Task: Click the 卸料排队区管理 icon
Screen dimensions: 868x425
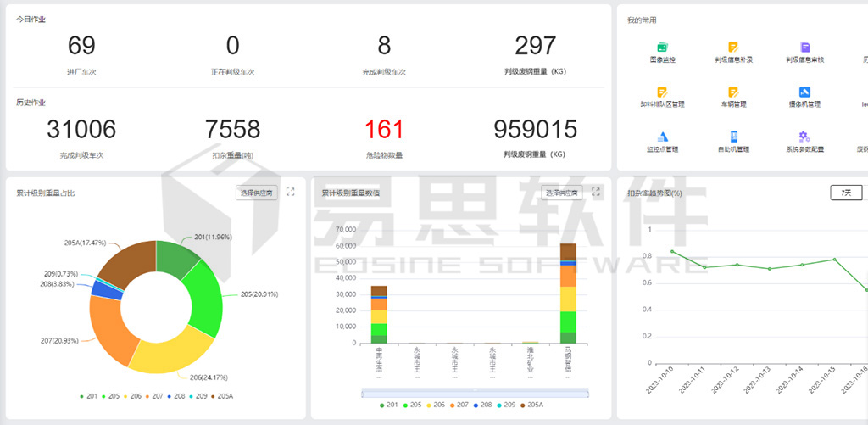Action: [662, 92]
